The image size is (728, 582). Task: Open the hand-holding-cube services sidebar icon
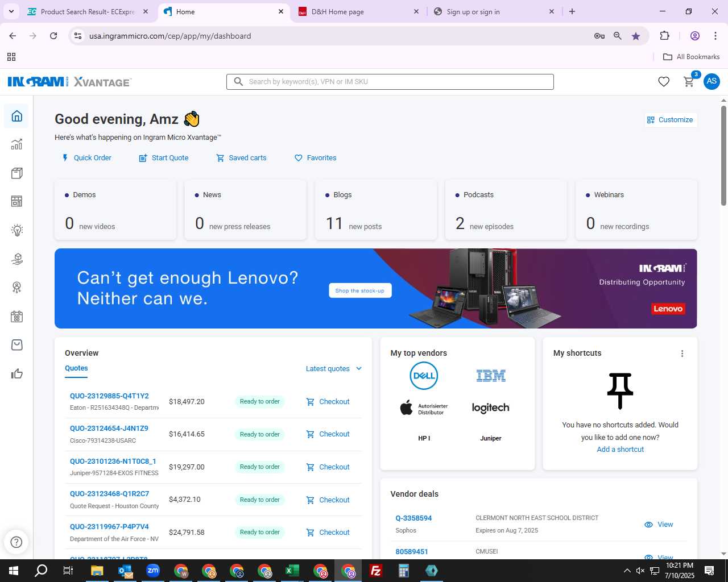tap(17, 259)
